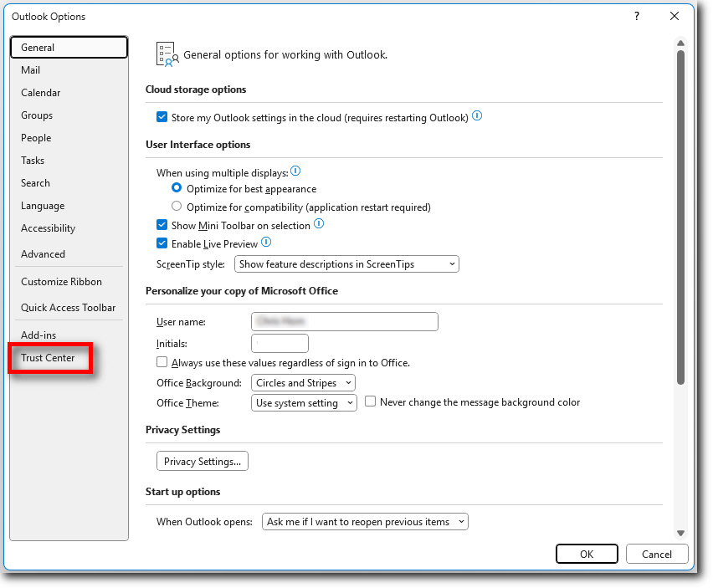Click the vertical scrollbar thumb
Viewport: 713px width, 588px height.
pos(680,217)
